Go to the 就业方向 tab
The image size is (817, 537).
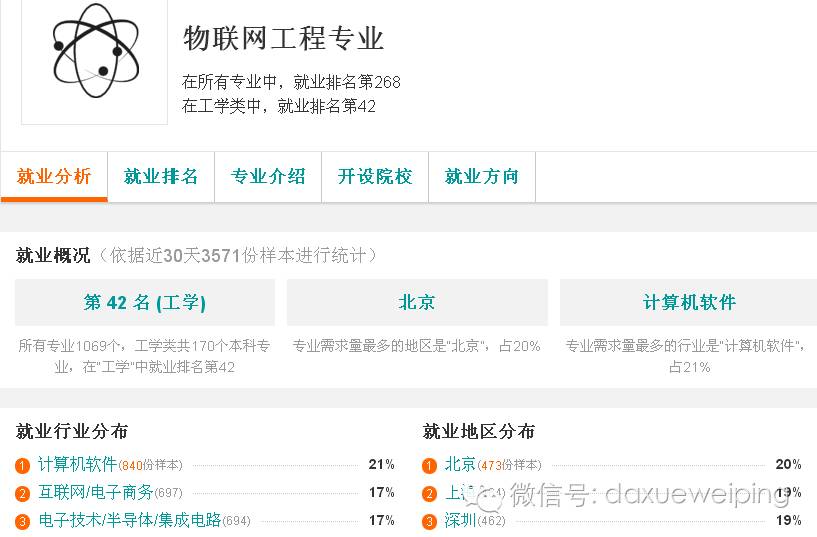482,177
